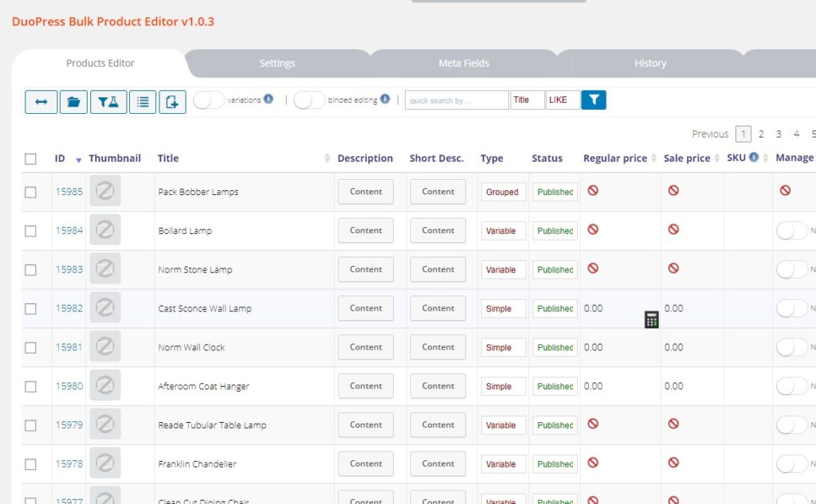Click the add new product document icon
Viewport: 816px width, 504px height.
coord(172,101)
